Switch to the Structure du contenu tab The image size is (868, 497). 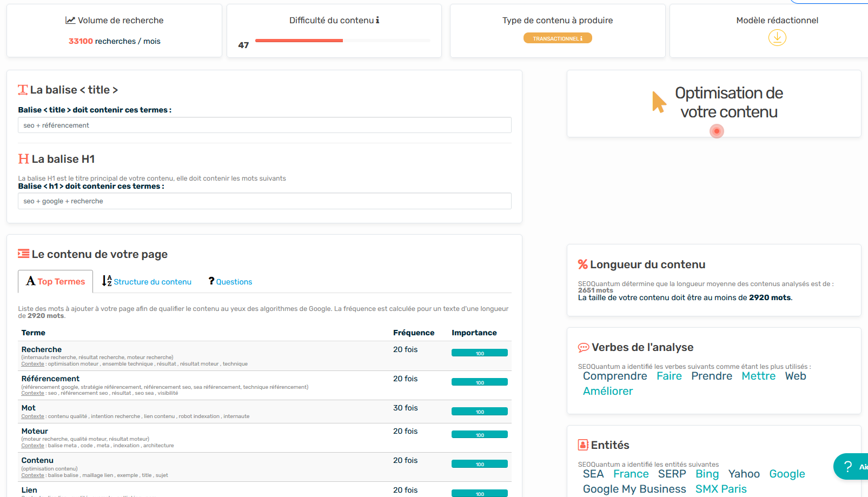click(x=147, y=282)
